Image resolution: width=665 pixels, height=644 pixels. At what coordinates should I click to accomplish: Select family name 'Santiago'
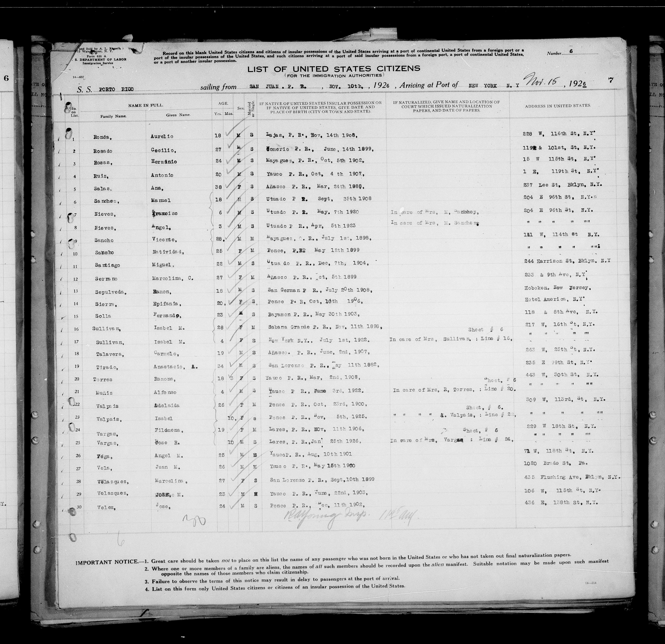point(107,265)
